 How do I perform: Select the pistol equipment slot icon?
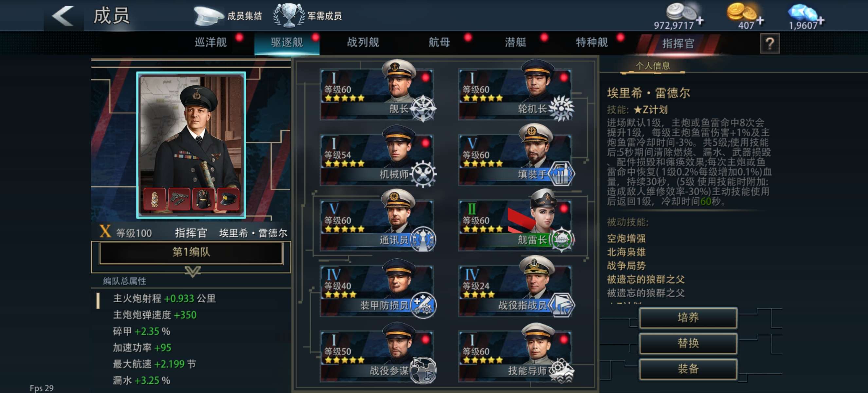pyautogui.click(x=179, y=199)
